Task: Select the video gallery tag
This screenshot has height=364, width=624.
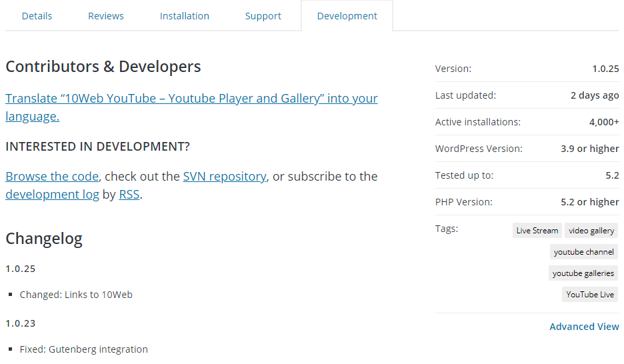Action: [591, 231]
